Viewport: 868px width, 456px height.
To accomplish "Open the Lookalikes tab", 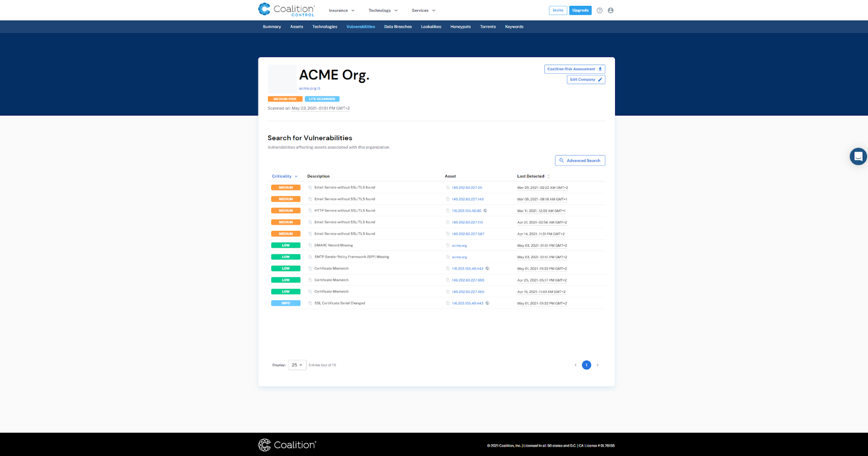I will 431,27.
